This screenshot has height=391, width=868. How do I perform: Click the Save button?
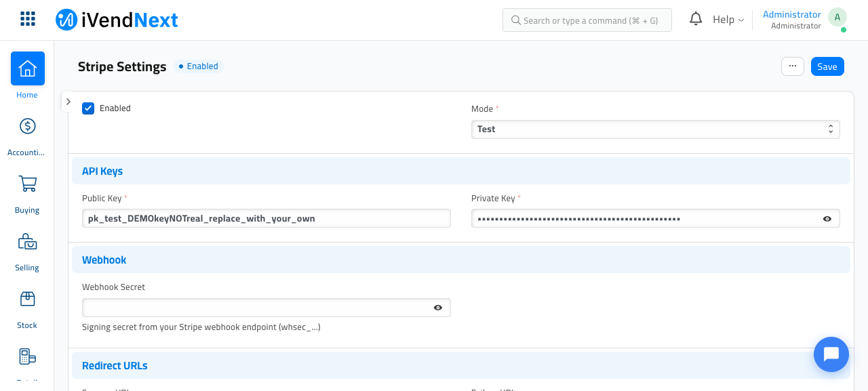(x=827, y=66)
